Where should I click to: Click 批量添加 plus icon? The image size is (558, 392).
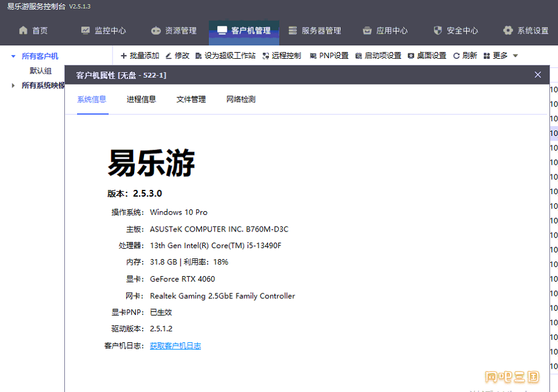(x=124, y=56)
